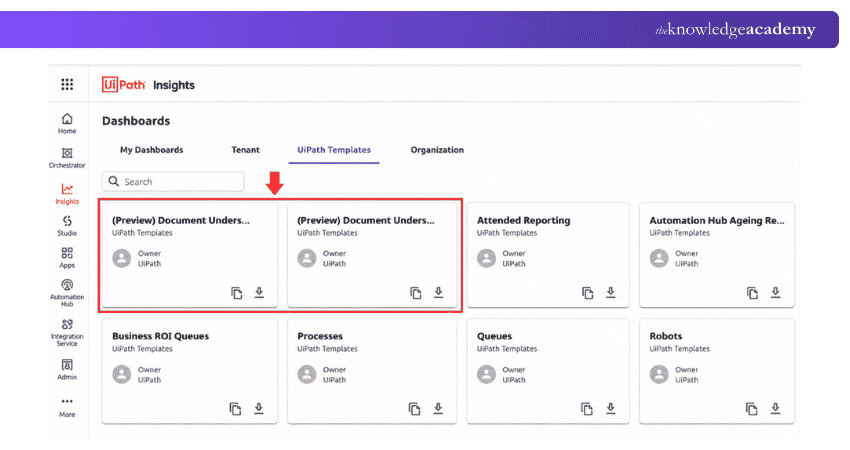This screenshot has height=450, width=850.
Task: Open the Business ROI Queues card title
Action: point(160,336)
